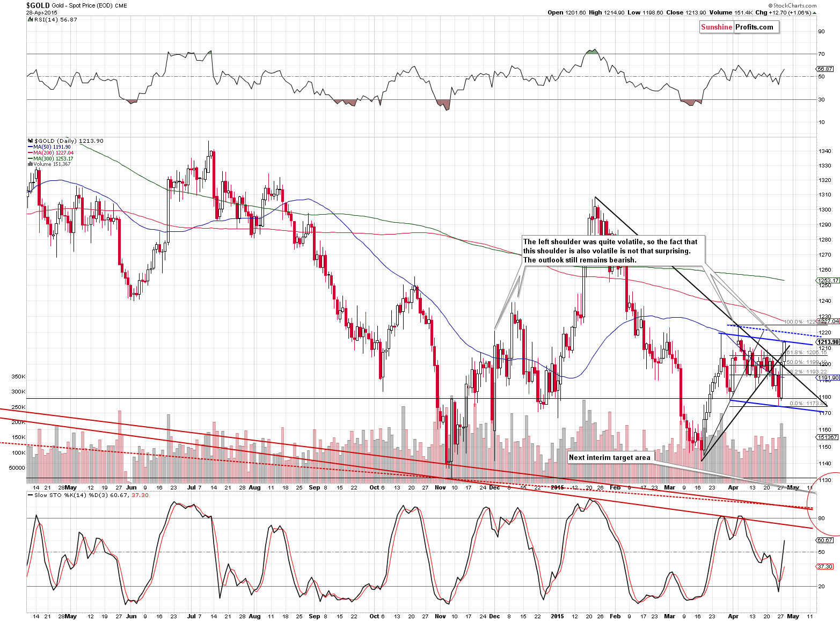Screen dimensions: 840x621
Task: Click the $GOLD (Daily) 1213.90 legend entry
Action: coord(65,141)
